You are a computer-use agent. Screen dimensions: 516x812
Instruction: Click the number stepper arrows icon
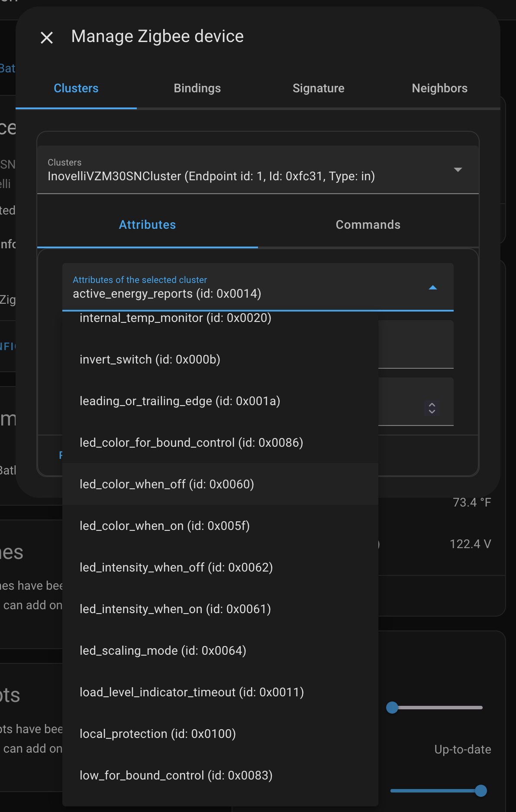click(x=432, y=408)
